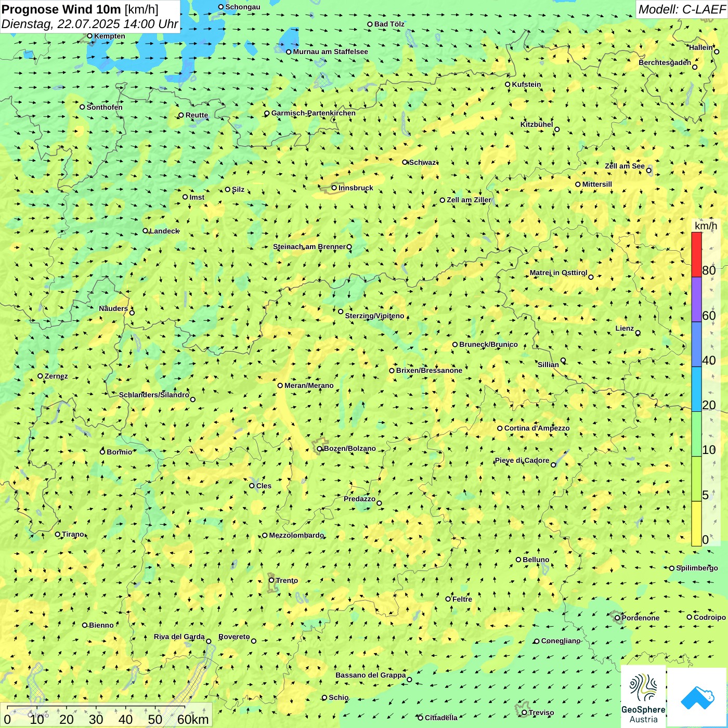Screen dimensions: 728x728
Task: Click the 'Mezzolombardo' label
Action: [x=296, y=535]
